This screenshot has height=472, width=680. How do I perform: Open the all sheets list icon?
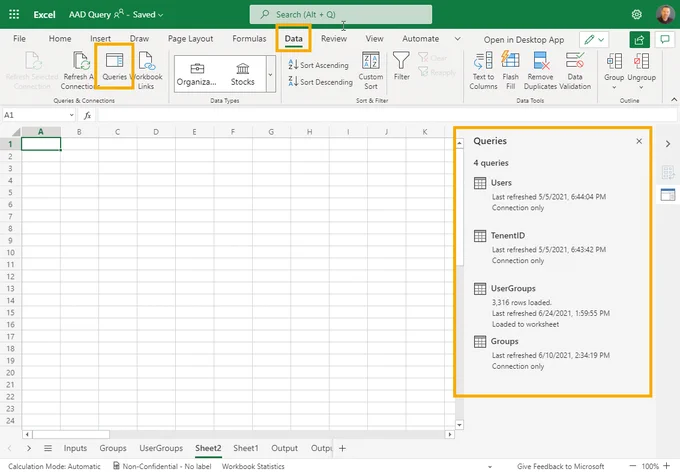click(48, 448)
